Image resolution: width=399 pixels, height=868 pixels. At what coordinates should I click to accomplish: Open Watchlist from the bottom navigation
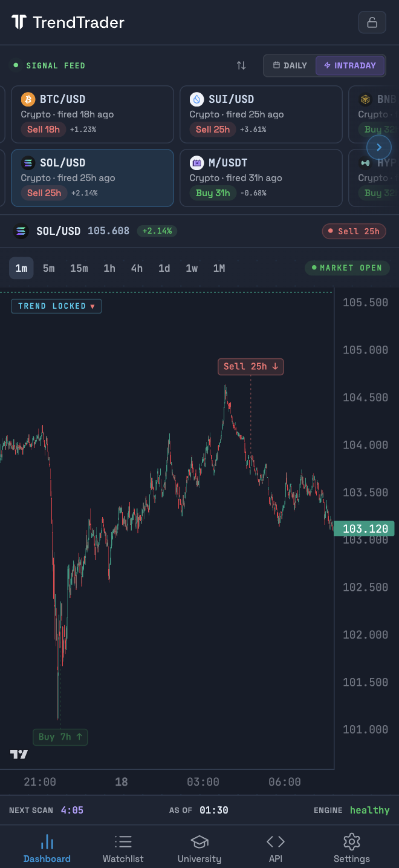point(123,849)
